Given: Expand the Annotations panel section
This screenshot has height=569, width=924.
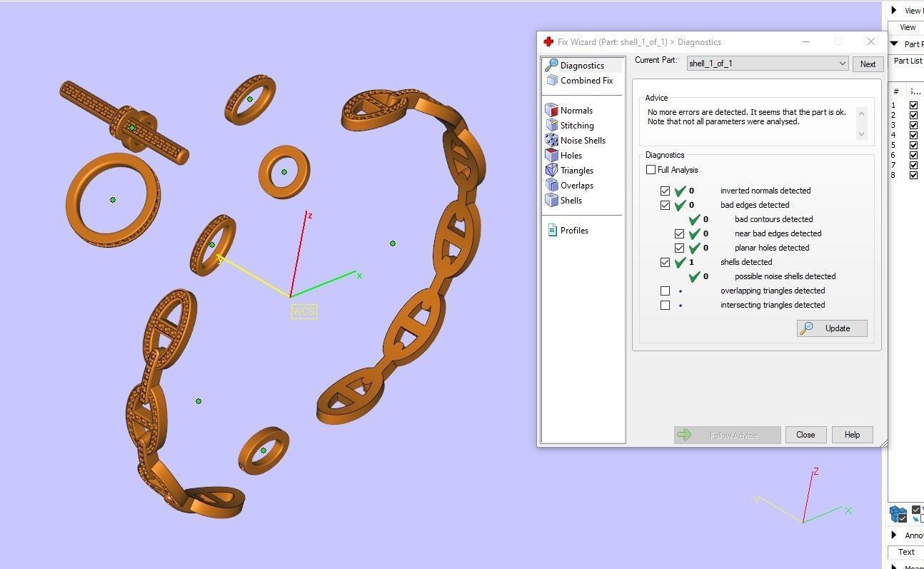Looking at the screenshot, I should click(x=894, y=535).
